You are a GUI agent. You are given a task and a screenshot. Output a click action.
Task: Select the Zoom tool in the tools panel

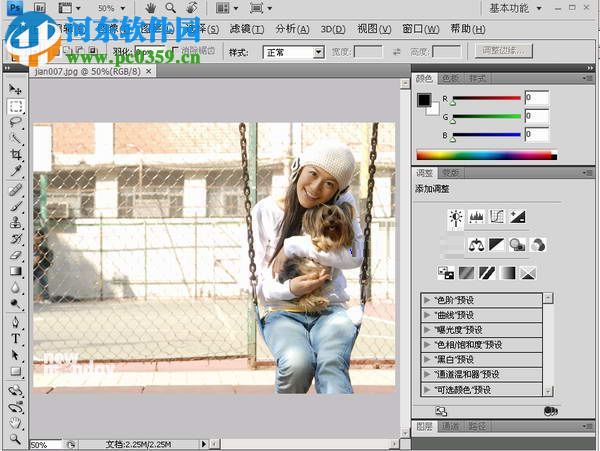pos(15,438)
